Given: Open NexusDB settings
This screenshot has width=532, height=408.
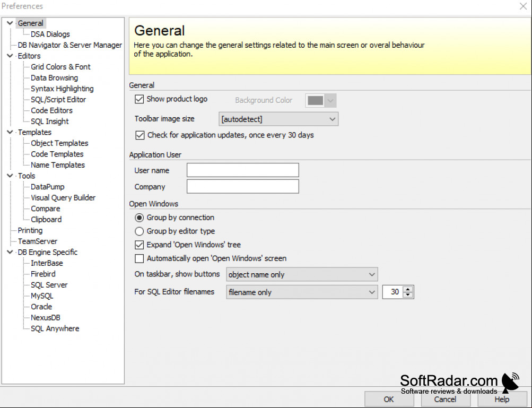Looking at the screenshot, I should coord(46,317).
